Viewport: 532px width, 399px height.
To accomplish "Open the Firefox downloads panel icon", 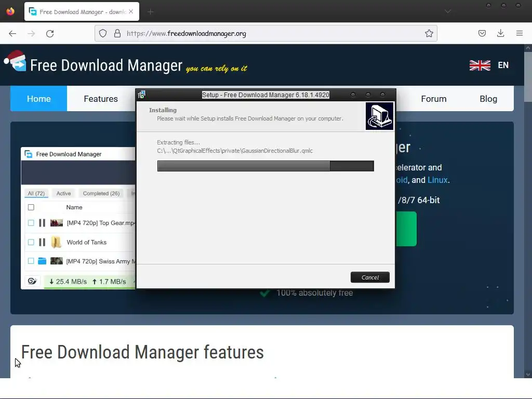I will pos(500,33).
